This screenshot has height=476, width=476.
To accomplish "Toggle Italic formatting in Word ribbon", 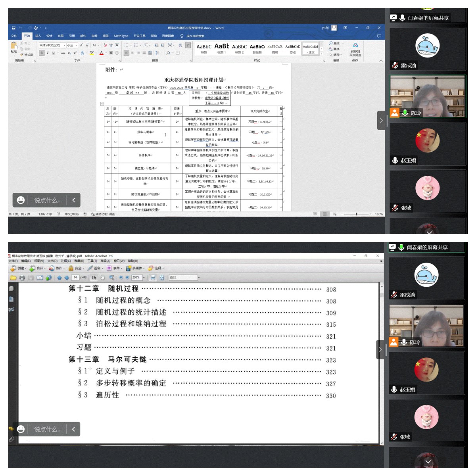I will [48, 53].
